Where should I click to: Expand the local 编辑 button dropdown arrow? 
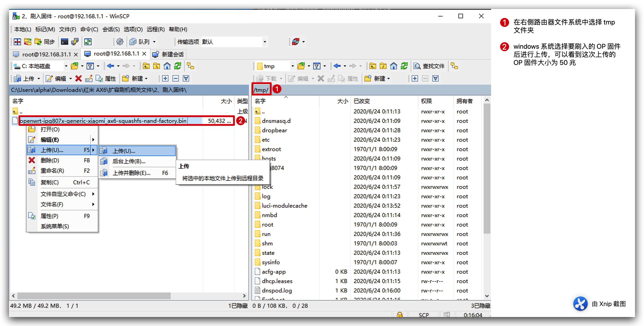coord(71,79)
